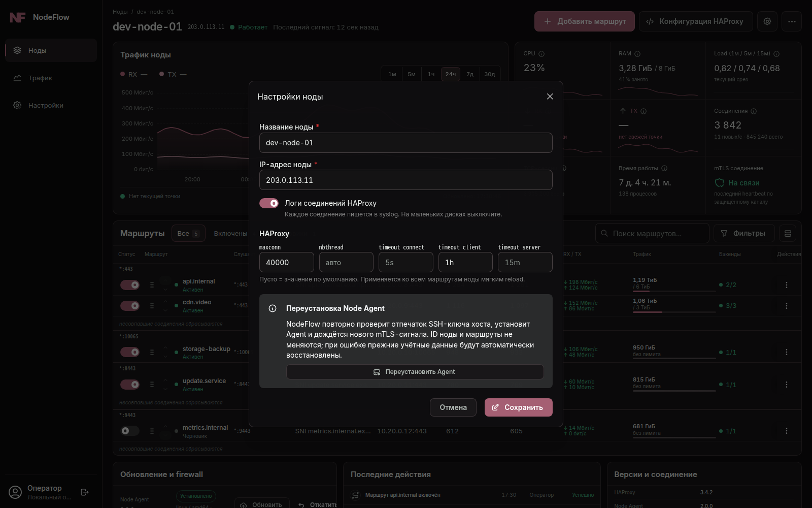Viewport: 812px width, 508px height.
Task: Select the 30д traffic range
Action: 490,74
